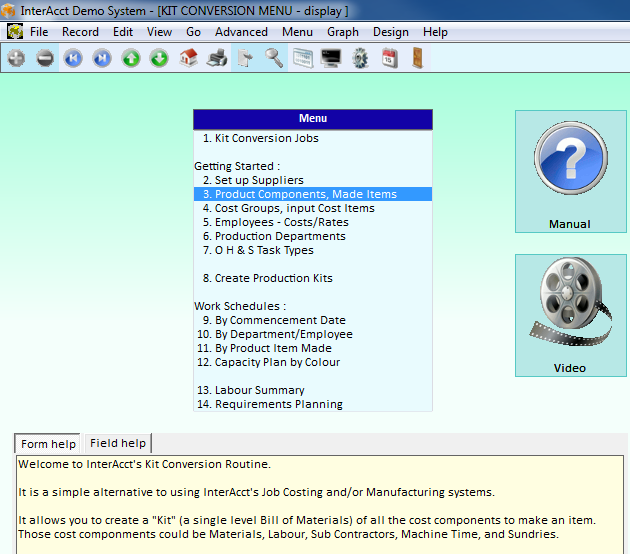
Task: Select 7. O H & S Task Types
Action: click(x=313, y=250)
